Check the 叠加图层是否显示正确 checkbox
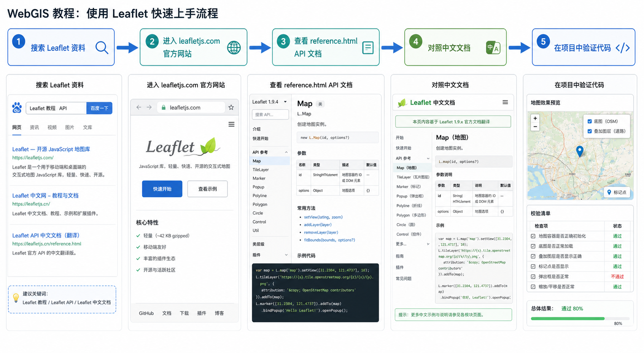This screenshot has height=353, width=644. tap(533, 256)
